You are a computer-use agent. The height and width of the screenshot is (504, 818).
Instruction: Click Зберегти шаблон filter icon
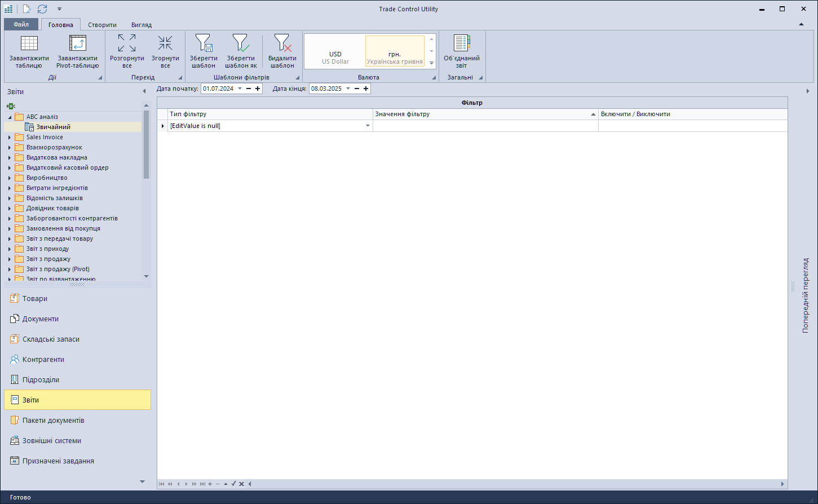coord(204,43)
